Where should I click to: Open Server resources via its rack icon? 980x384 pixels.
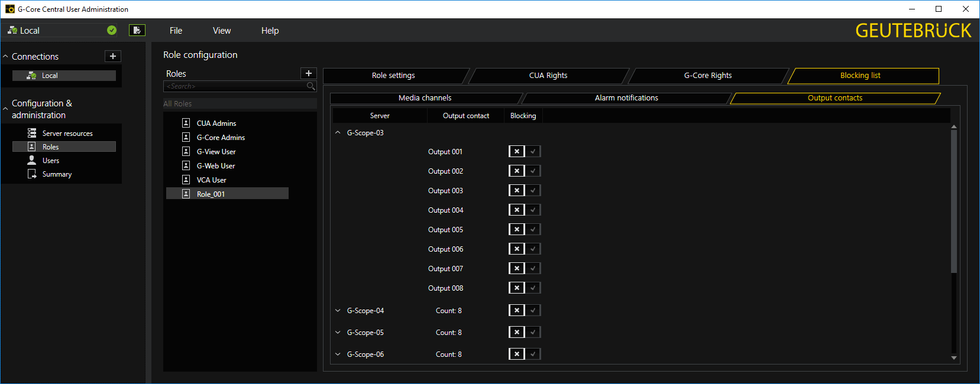(x=32, y=133)
